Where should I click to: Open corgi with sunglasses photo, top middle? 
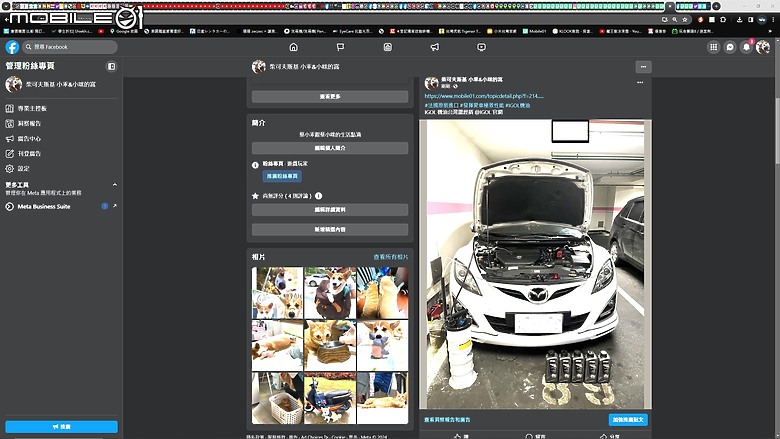[x=330, y=293]
